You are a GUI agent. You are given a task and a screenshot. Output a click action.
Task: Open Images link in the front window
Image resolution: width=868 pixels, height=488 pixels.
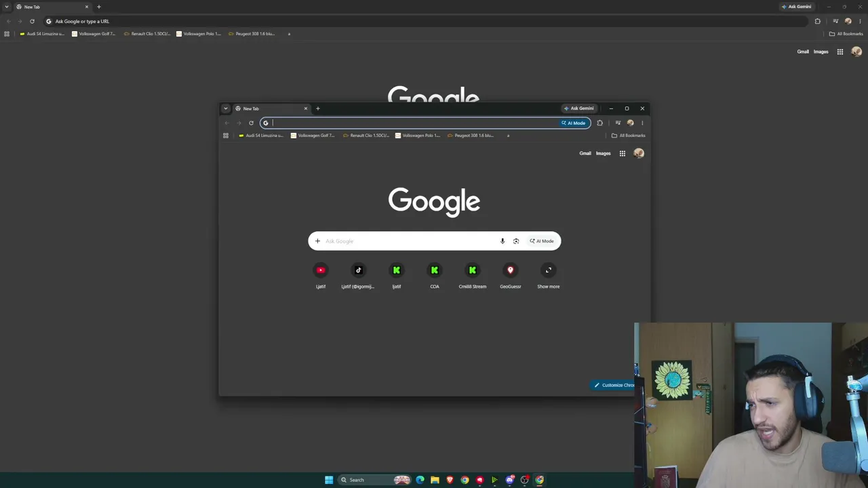tap(604, 153)
